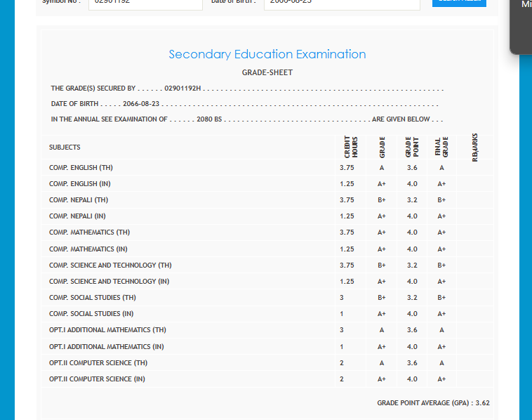The image size is (532, 420).
Task: Click the CREDIT HOURS column header
Action: point(351,147)
